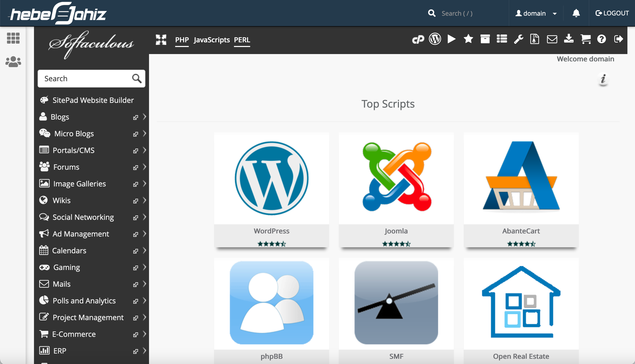Open the backups zip file icon
Viewport: 635px width, 364px height.
point(535,39)
